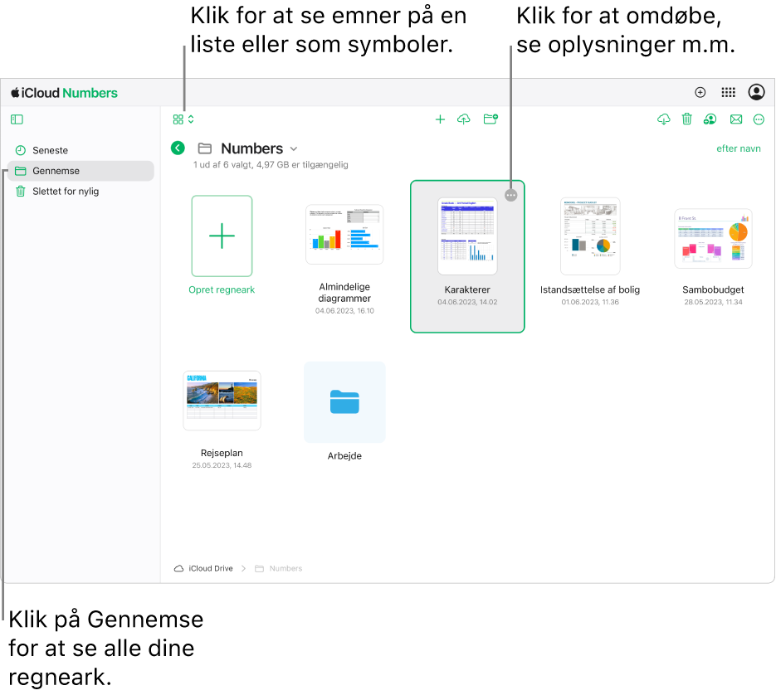This screenshot has width=776, height=700.
Task: Open the ellipsis menu on Karakterer
Action: 510,196
